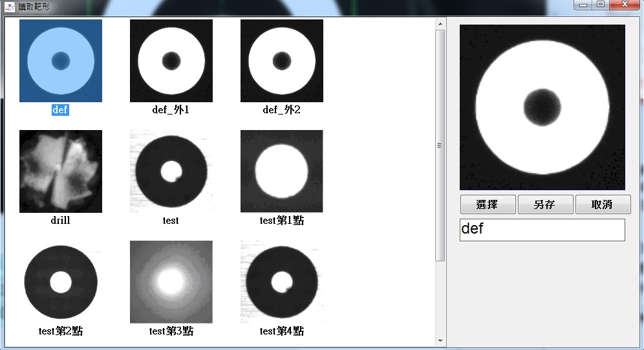Click the 另存 (Save As) button
Screen dimensions: 644x350
tap(546, 204)
